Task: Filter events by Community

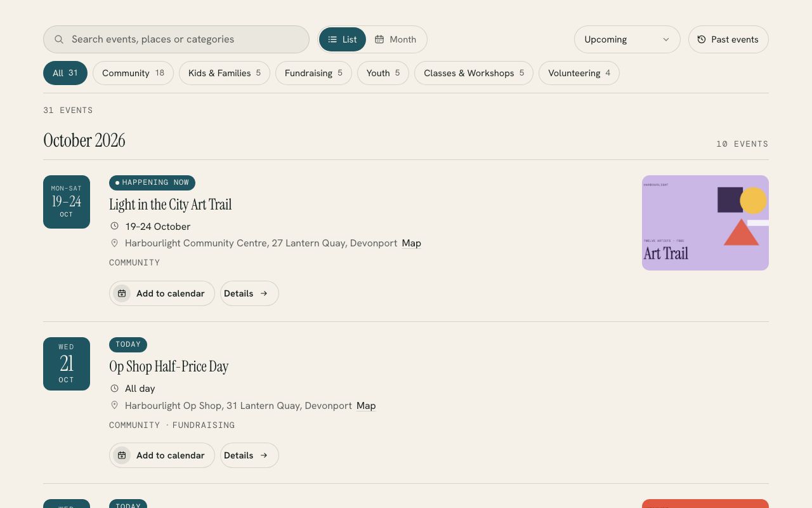Action: 133,73
